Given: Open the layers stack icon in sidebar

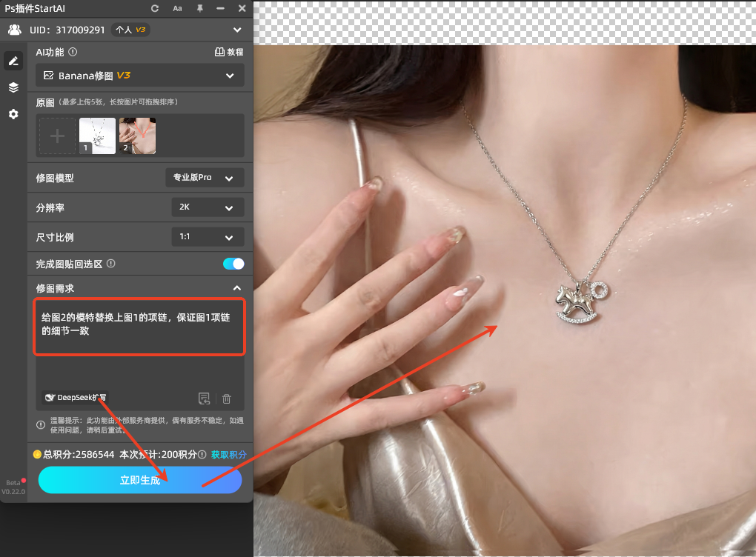Looking at the screenshot, I should tap(13, 87).
